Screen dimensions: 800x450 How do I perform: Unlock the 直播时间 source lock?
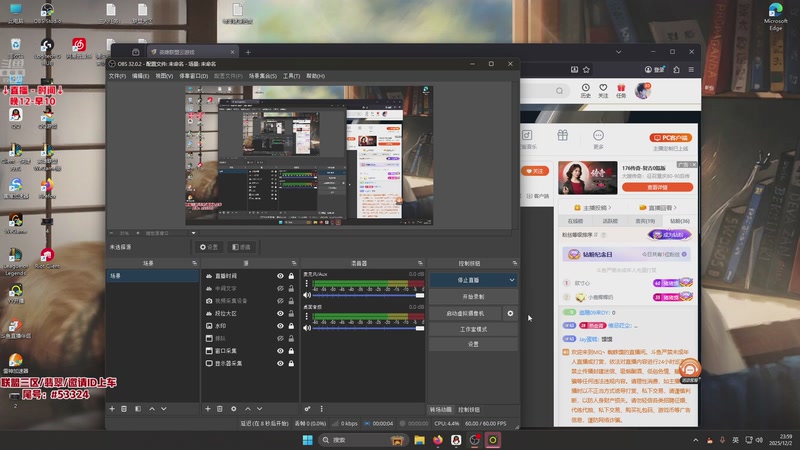pos(291,276)
